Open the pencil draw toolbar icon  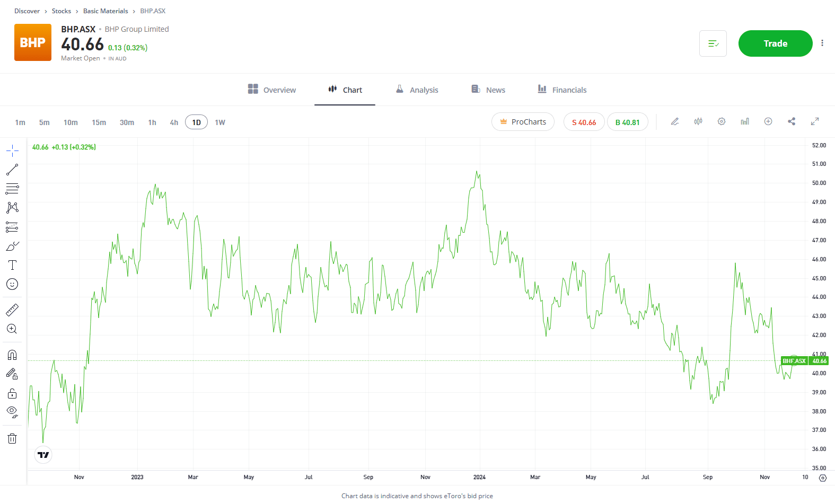[x=675, y=121]
